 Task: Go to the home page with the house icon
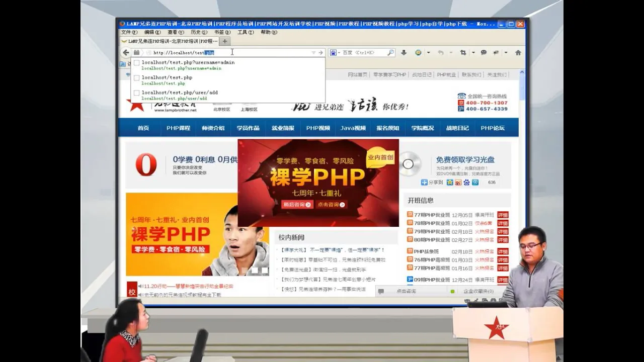click(x=518, y=52)
